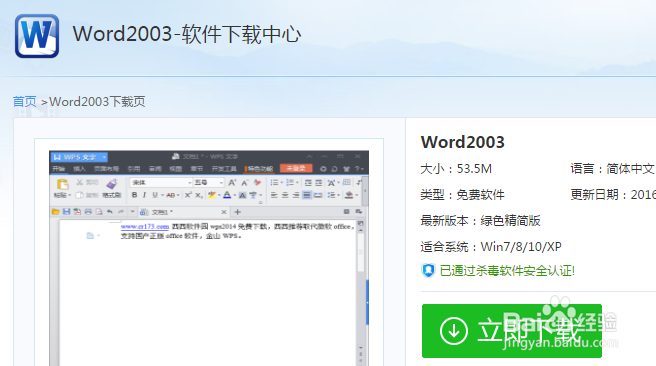
Task: Switch to the 开始 ribbon tab in WPS preview
Action: click(x=59, y=169)
